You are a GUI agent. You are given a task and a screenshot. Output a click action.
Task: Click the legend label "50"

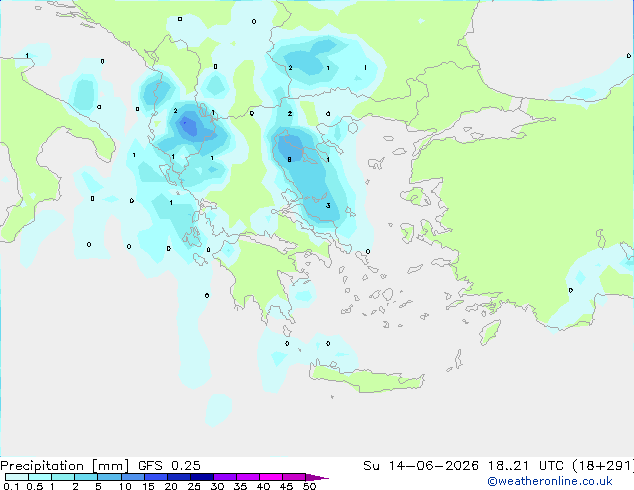(309, 486)
